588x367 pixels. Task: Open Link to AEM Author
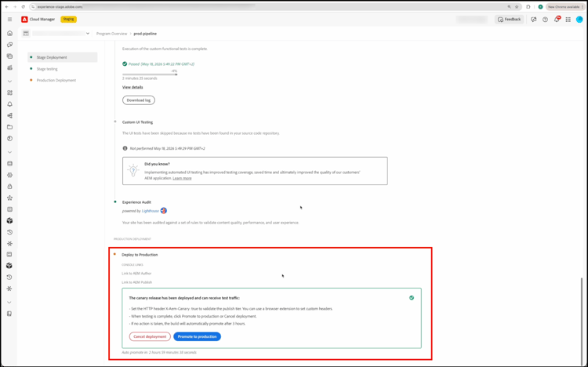click(x=136, y=274)
